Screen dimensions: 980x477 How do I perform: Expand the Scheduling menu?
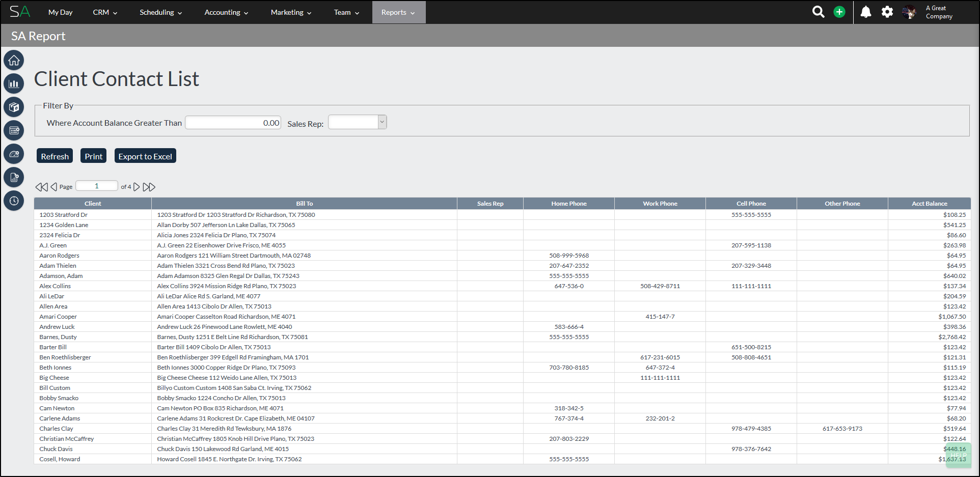160,12
